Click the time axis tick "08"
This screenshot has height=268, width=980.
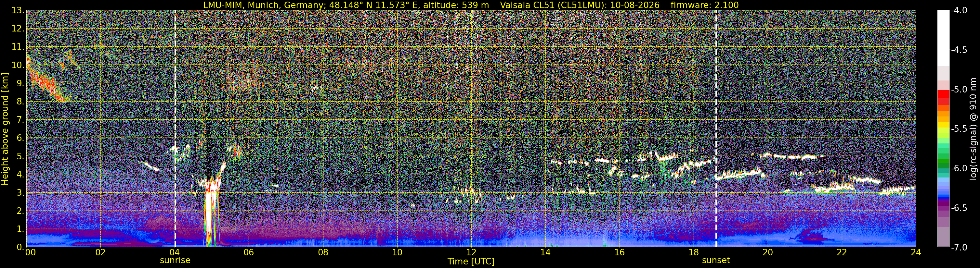click(x=323, y=252)
